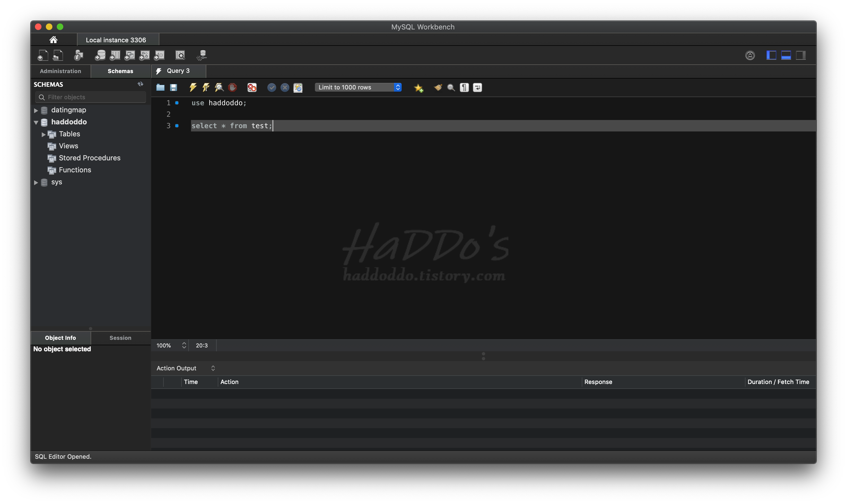
Task: Expand the datingmap schema
Action: [36, 110]
